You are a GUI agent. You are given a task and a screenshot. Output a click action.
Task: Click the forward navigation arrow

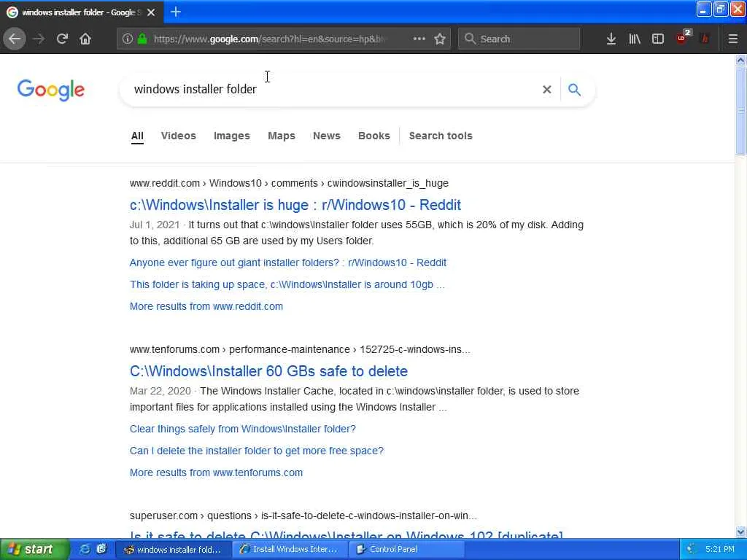(x=39, y=39)
